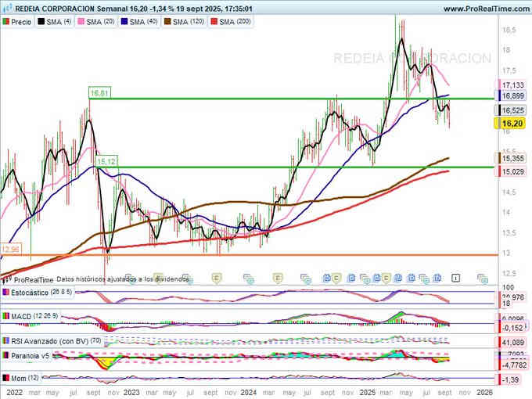Select the SMA (40) legend label
The image size is (532, 399).
coord(143,22)
